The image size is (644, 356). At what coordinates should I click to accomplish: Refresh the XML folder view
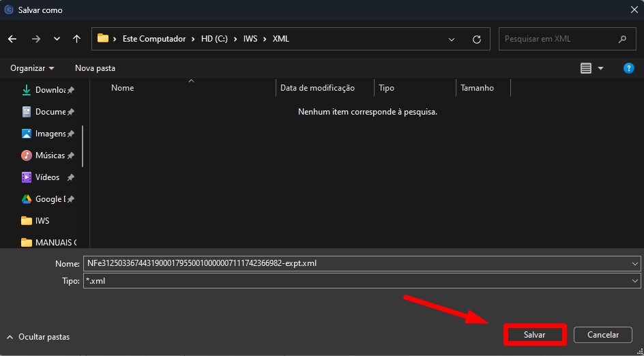[x=477, y=39]
